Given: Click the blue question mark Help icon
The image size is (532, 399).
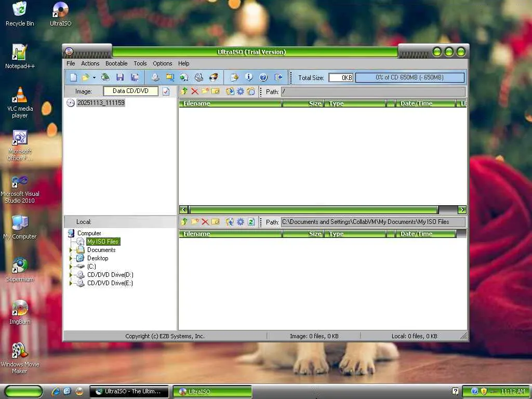Looking at the screenshot, I should [263, 77].
